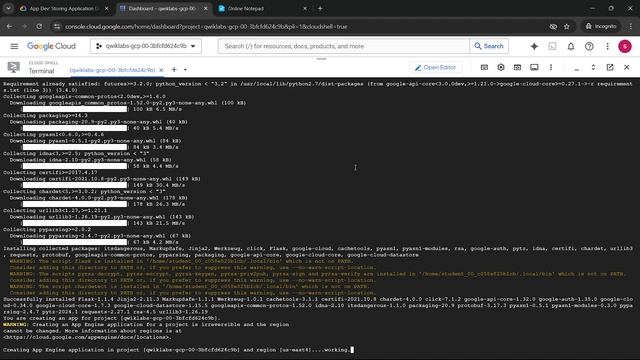Maximize the Cloud Shell panel height
The image size is (640, 360).
pyautogui.click(x=593, y=67)
